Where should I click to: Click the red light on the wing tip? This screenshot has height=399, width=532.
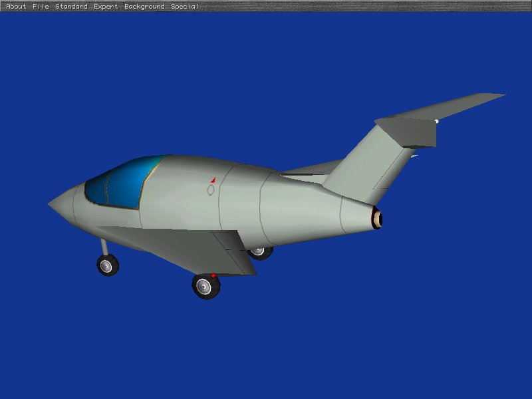click(x=213, y=275)
